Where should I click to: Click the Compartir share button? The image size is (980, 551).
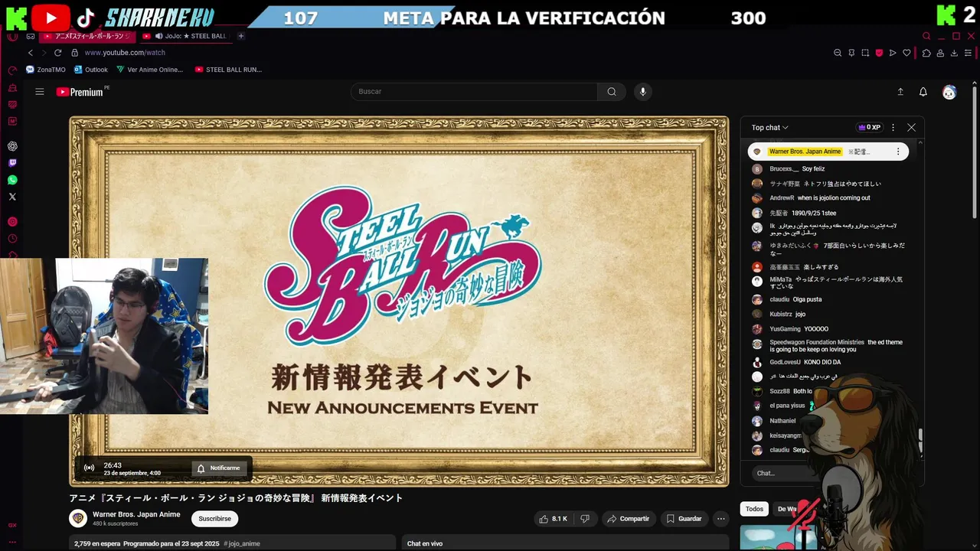pyautogui.click(x=628, y=519)
